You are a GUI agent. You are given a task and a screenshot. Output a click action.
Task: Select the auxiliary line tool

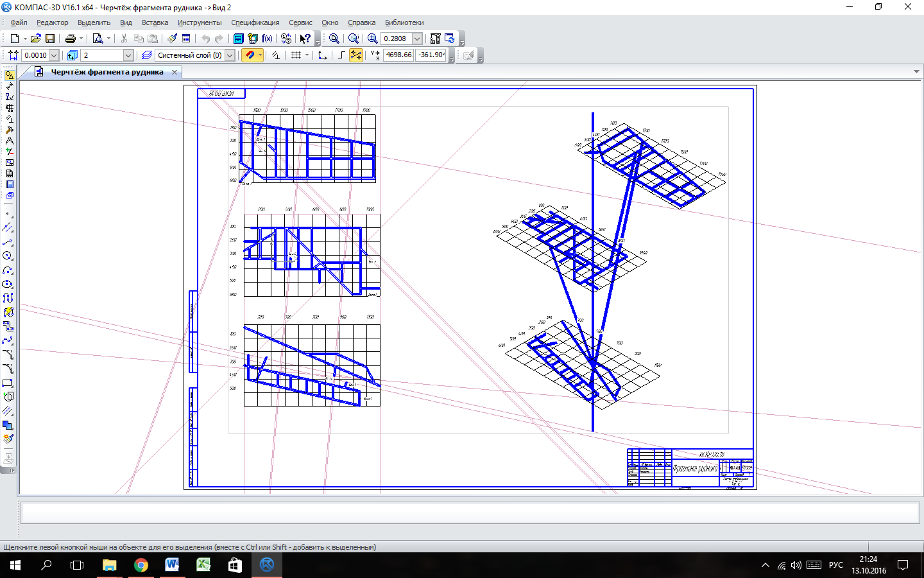coord(8,228)
